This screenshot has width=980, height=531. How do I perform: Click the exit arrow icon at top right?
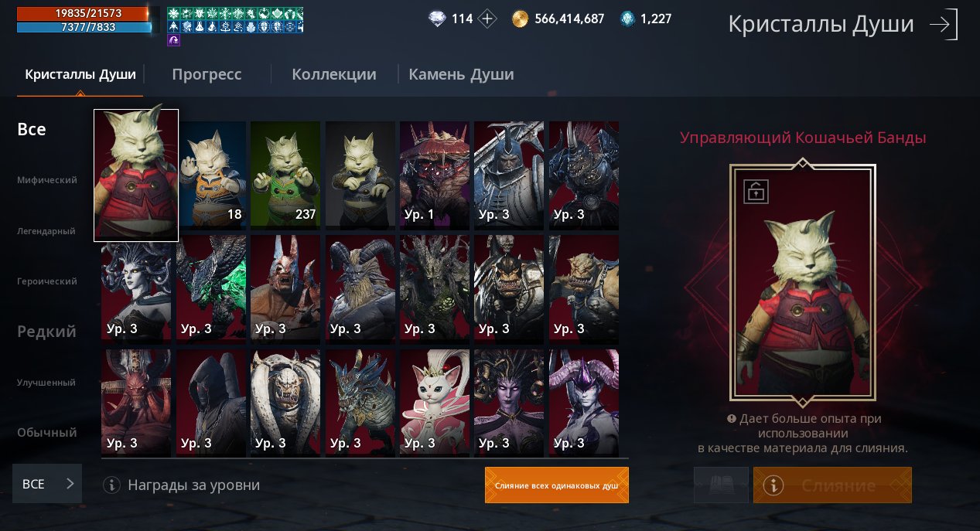coord(944,25)
